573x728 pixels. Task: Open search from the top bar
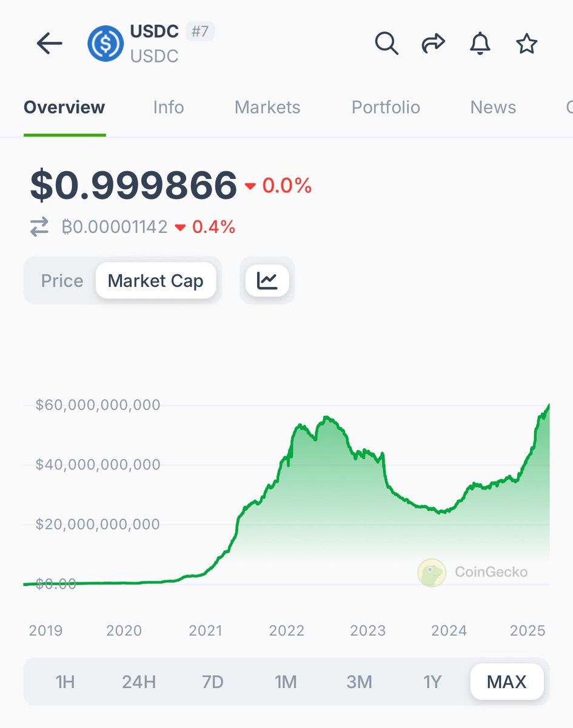pos(386,43)
